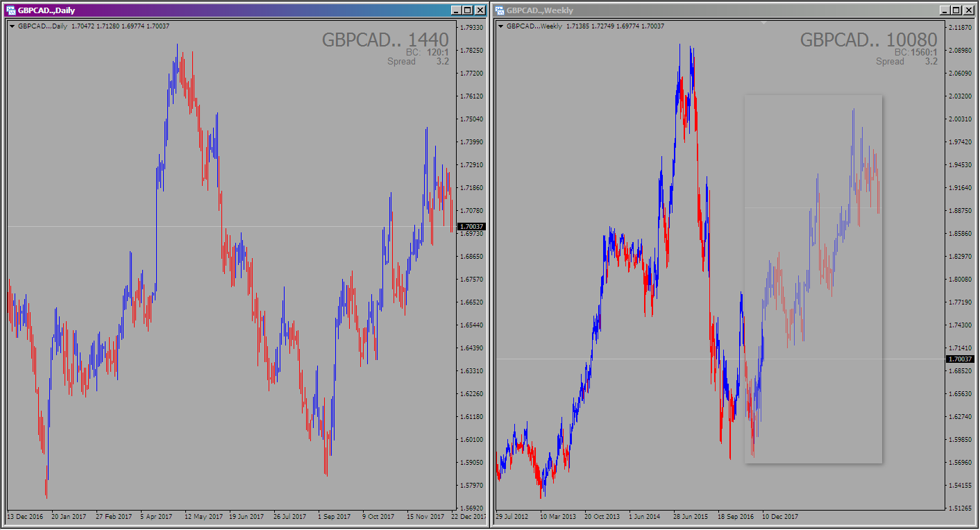Click the '28 Jun 2015' date on Weekly time axis
Viewport: 980px width, 530px height.
(x=691, y=517)
